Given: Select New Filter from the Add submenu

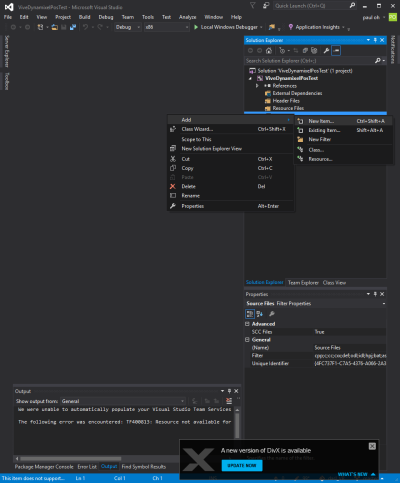Looking at the screenshot, I should pos(343,139).
